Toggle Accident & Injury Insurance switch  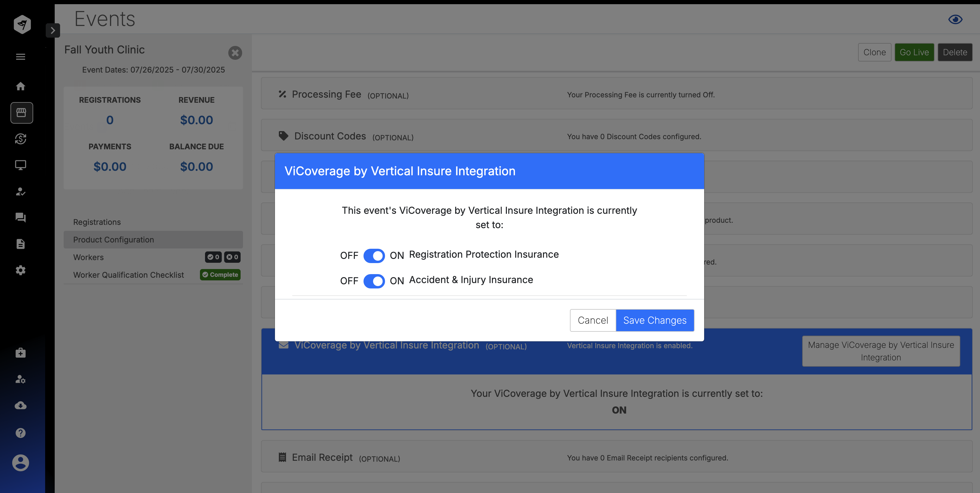click(x=374, y=281)
